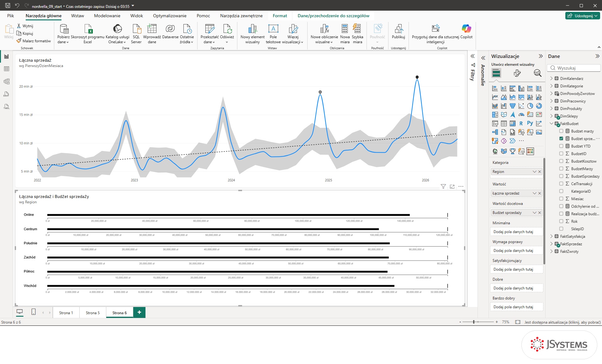Select the Python visual icon
The height and width of the screenshot is (364, 602).
(x=530, y=123)
